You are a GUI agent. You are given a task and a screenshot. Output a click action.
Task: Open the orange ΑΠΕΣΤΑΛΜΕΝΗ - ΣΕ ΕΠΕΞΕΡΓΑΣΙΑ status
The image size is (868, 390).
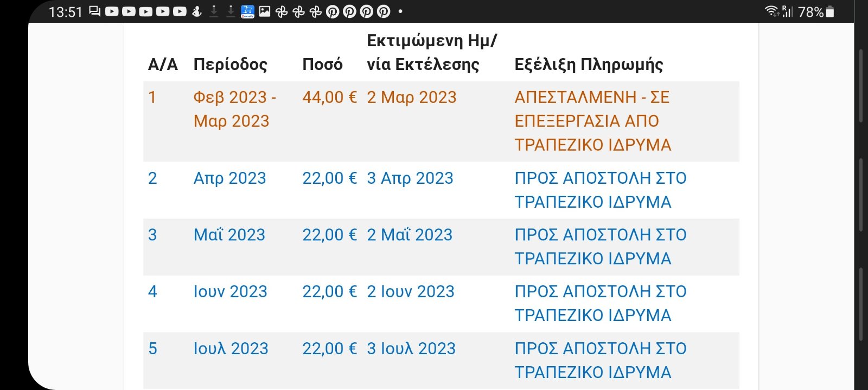click(593, 121)
